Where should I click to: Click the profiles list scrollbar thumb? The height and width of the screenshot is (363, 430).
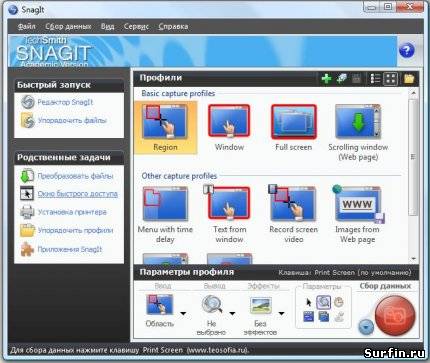[x=413, y=157]
